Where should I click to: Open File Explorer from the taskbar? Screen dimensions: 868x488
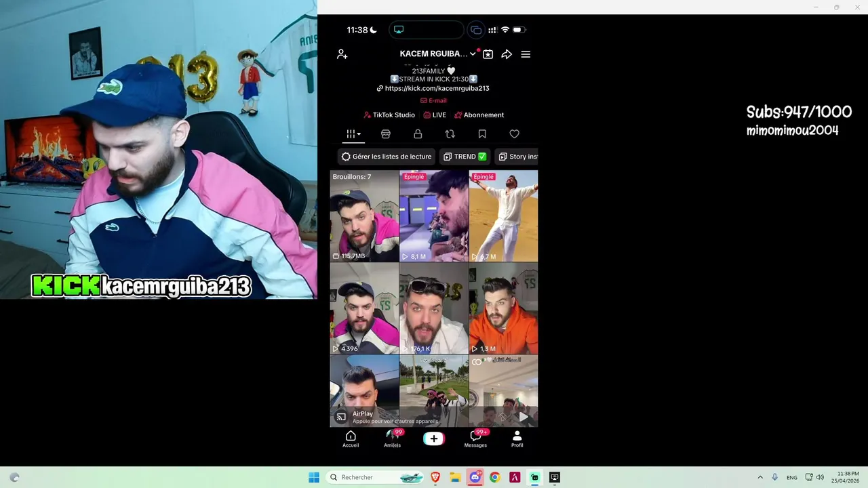(455, 477)
